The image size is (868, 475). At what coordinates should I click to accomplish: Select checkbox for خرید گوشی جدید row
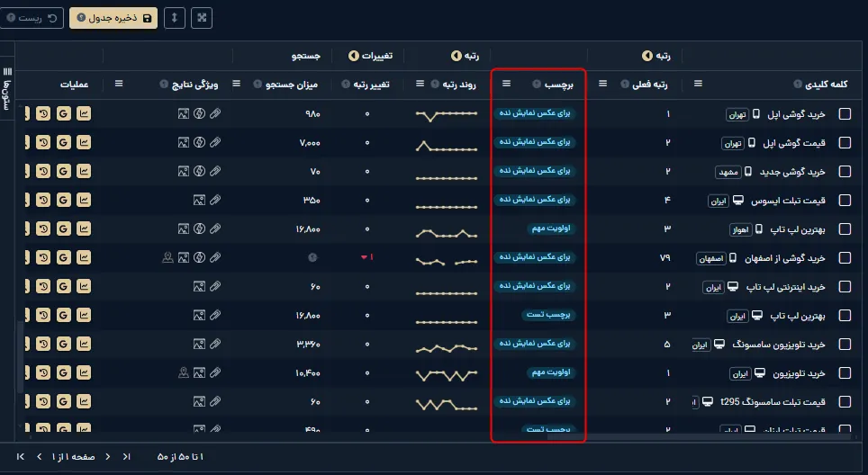845,172
